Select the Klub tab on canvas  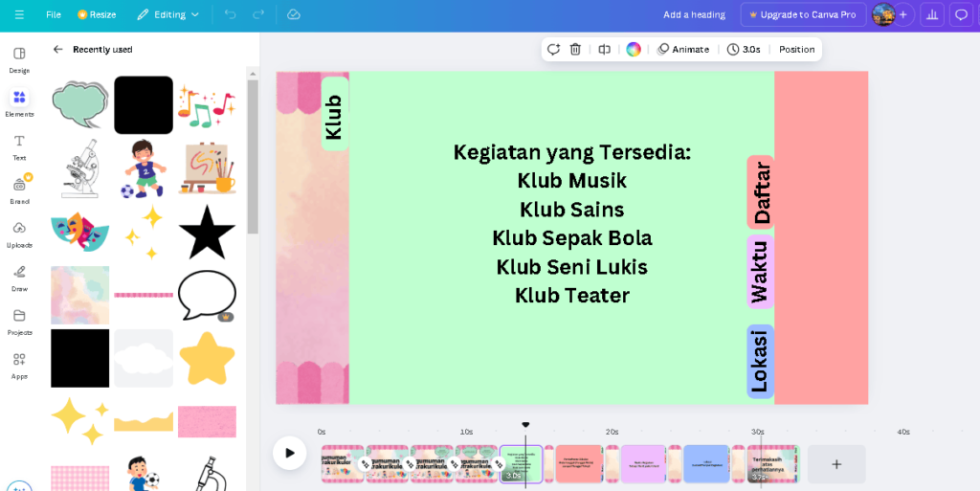pos(334,114)
